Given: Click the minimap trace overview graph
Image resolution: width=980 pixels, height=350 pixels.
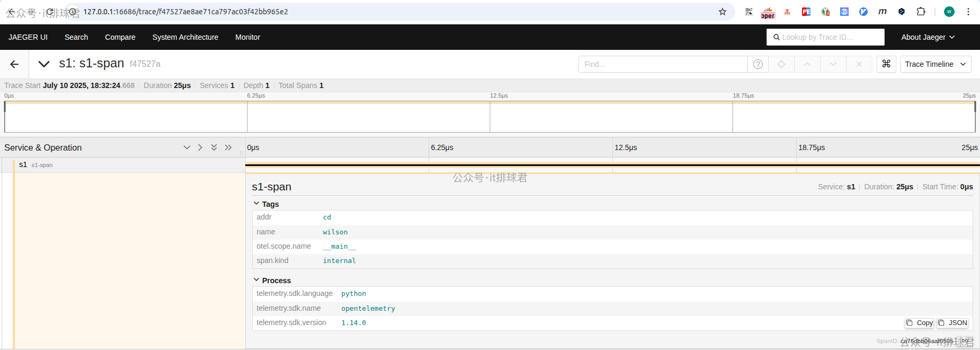Looking at the screenshot, I should click(x=489, y=117).
